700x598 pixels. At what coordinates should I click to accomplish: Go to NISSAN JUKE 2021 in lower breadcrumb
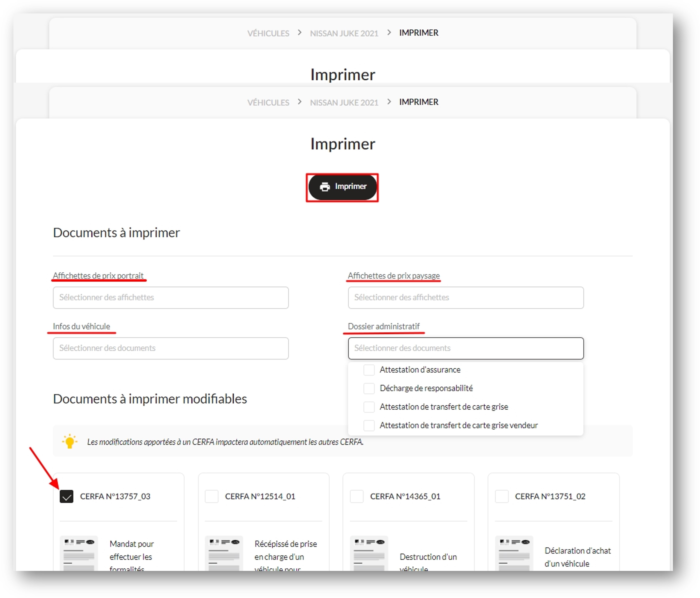(x=344, y=103)
